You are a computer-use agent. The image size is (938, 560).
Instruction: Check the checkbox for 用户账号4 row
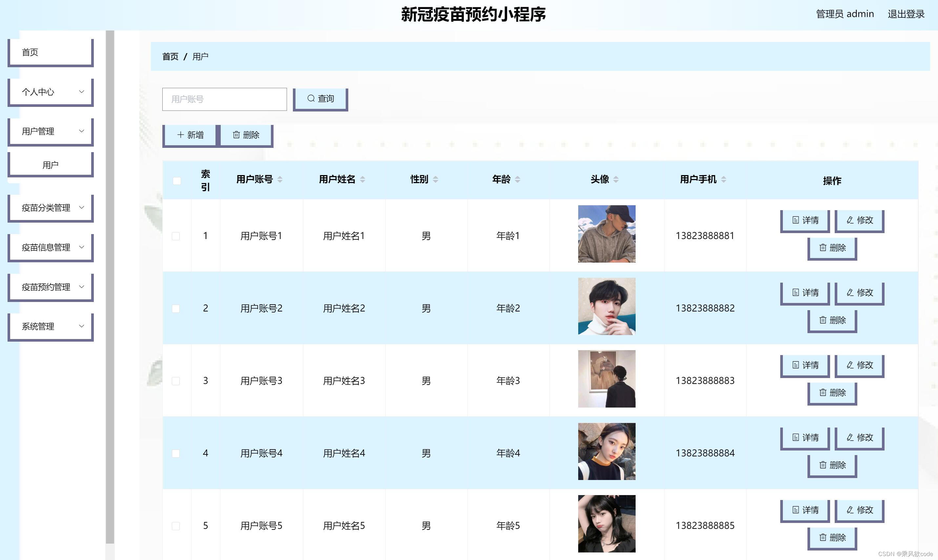[176, 453]
